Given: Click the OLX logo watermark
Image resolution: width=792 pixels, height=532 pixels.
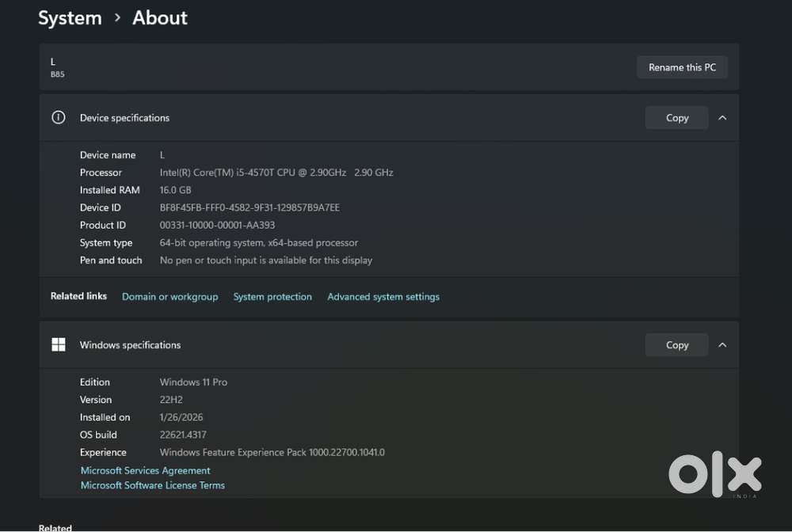Looking at the screenshot, I should (714, 475).
